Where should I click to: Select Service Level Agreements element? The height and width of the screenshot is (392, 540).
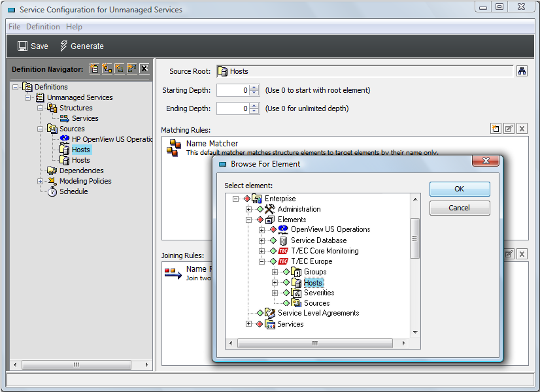[318, 313]
